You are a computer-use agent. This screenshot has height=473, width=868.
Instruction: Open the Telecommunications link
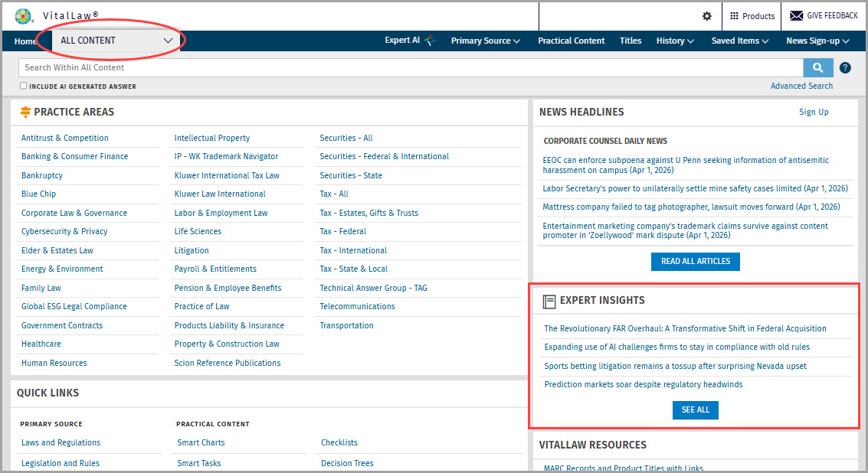pos(357,306)
